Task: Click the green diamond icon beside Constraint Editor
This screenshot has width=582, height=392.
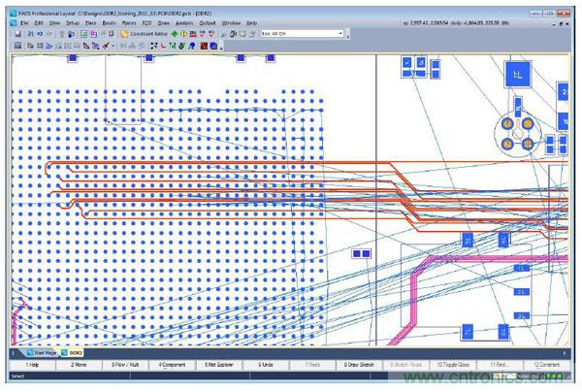Action: [x=173, y=33]
